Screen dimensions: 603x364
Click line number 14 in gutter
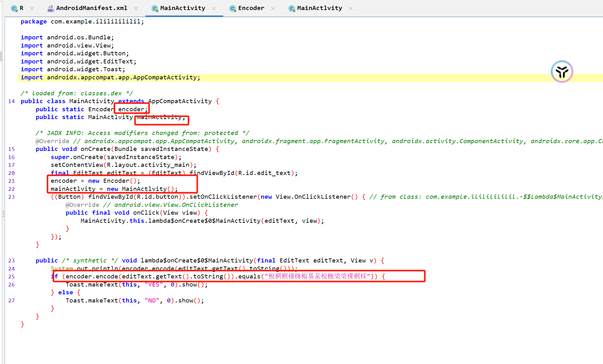click(x=12, y=101)
